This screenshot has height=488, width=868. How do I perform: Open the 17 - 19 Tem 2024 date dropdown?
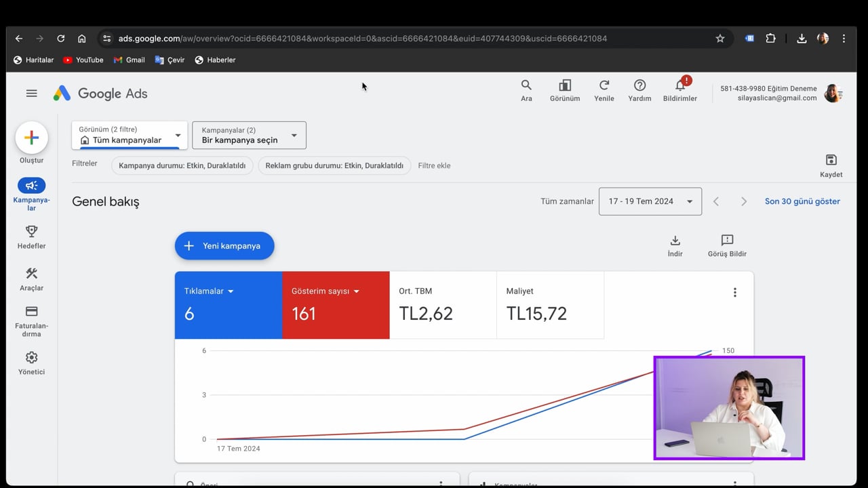[650, 201]
